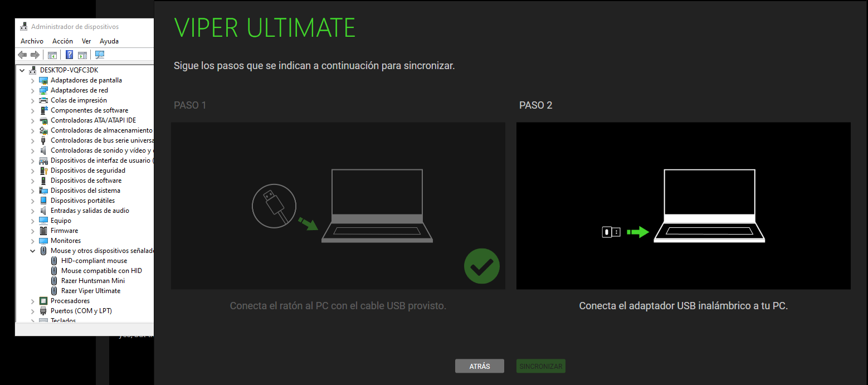Click the Controladoras ATA/ATAPI IDE icon
The image size is (868, 385).
pos(43,120)
